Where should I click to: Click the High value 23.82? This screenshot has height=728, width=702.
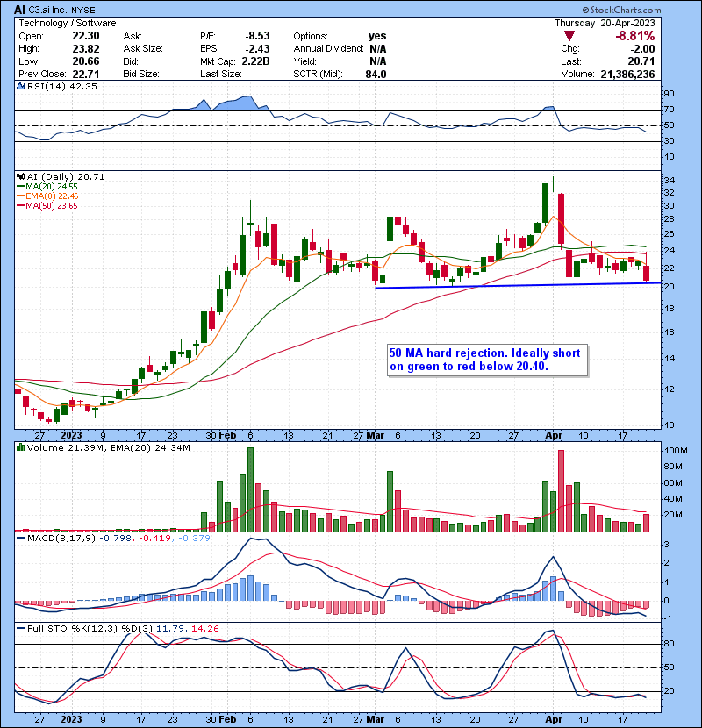pyautogui.click(x=85, y=49)
